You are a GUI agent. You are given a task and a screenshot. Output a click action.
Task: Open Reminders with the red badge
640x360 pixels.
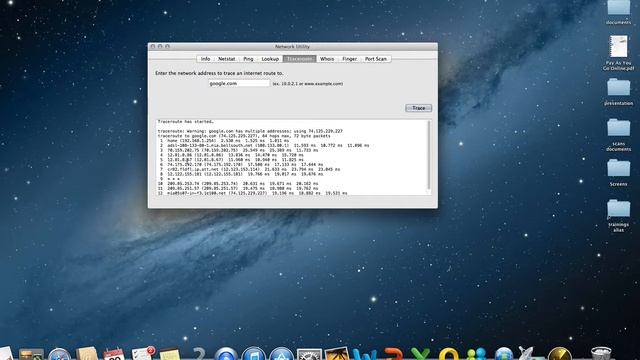(x=142, y=353)
